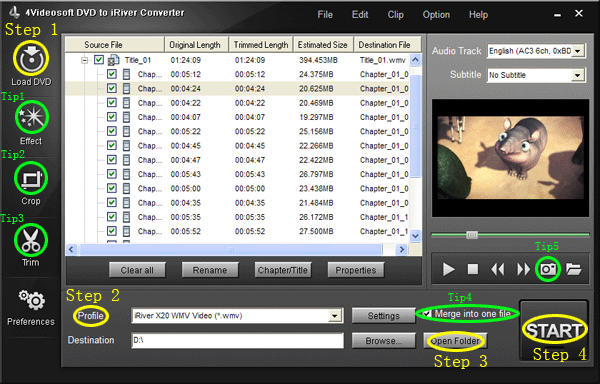
Task: Click the Load DVD icon
Action: point(31,59)
